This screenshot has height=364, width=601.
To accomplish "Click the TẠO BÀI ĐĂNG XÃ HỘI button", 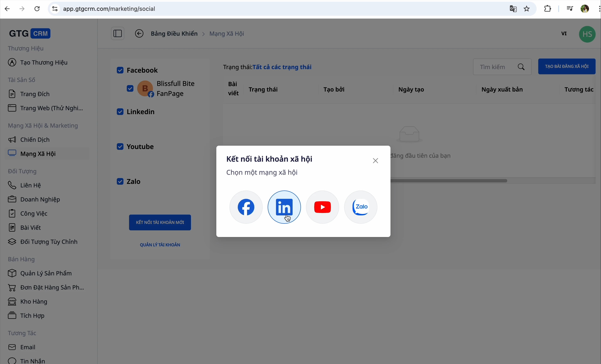I will 567,66.
